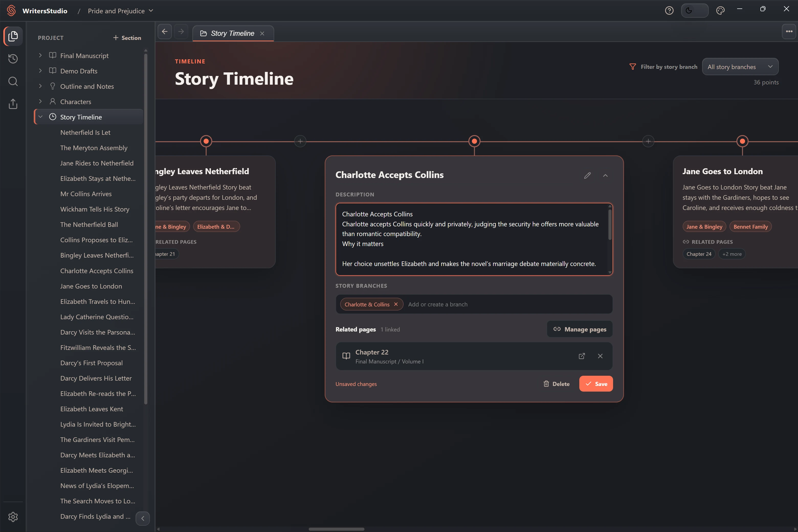Select Netherfield Is Let in sidebar
The image size is (798, 532).
pos(85,132)
